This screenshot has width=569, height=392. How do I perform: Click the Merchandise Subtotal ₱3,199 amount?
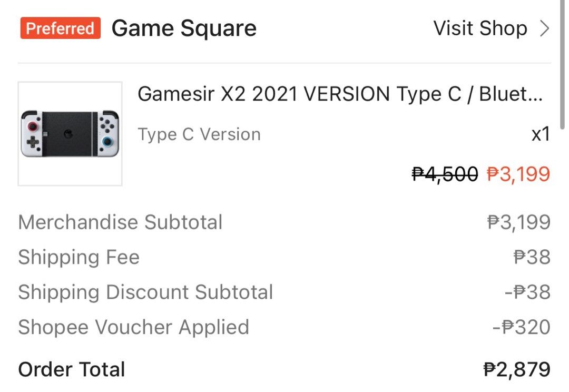click(518, 222)
